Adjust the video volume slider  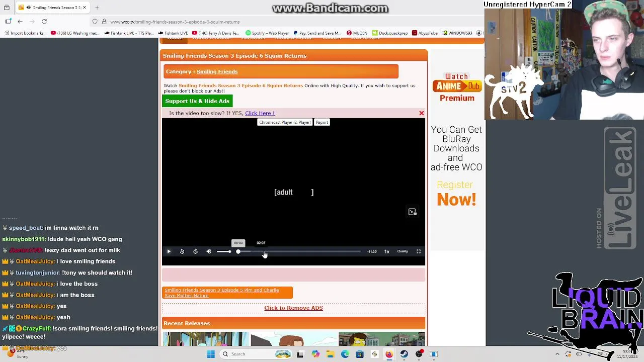click(x=224, y=251)
